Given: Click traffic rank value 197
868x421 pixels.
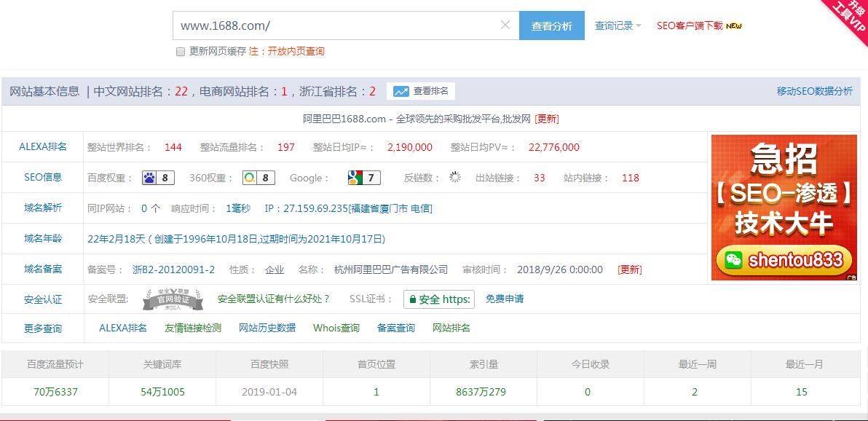Looking at the screenshot, I should point(285,147).
